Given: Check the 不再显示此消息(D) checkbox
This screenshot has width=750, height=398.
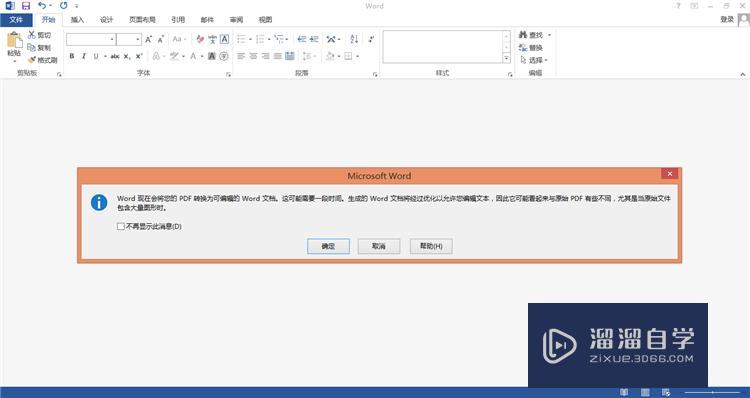Looking at the screenshot, I should click(x=121, y=226).
